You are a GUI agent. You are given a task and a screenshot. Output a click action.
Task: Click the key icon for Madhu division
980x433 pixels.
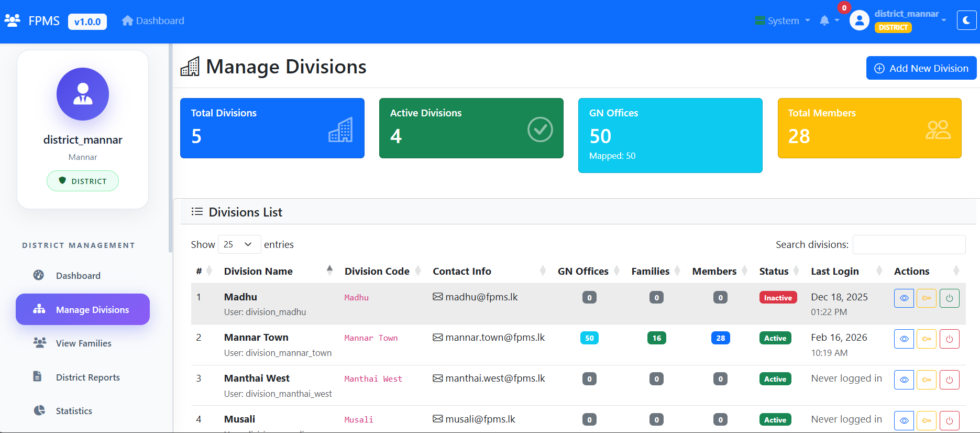(x=926, y=298)
